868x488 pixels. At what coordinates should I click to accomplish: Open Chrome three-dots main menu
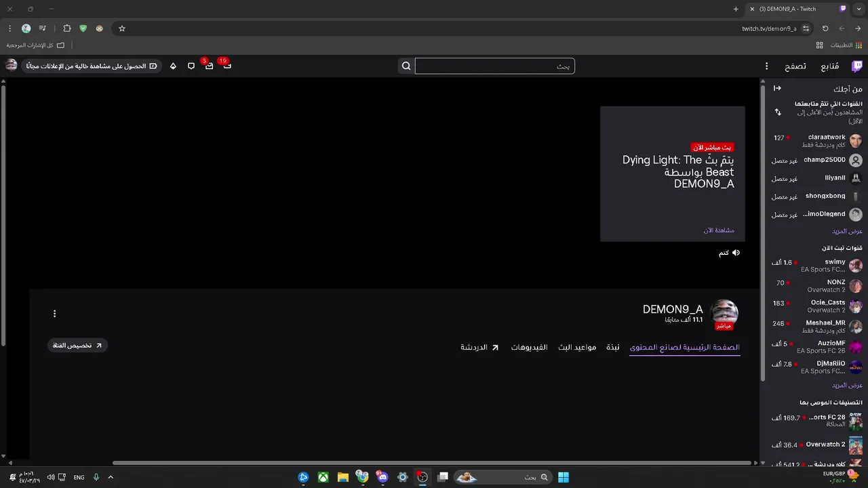click(x=9, y=28)
